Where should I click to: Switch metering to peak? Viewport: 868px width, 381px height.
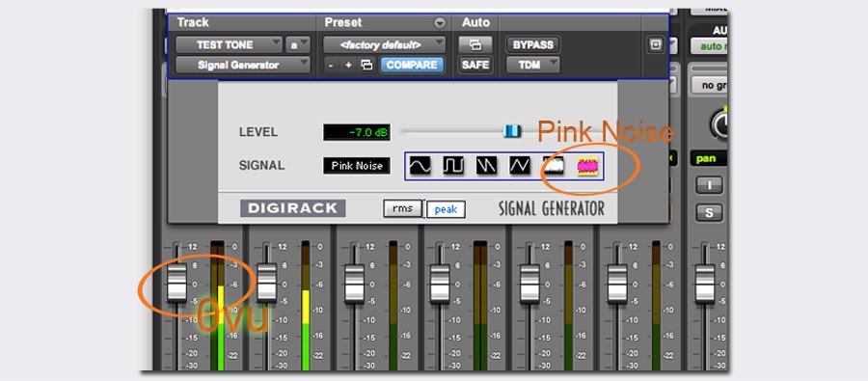pyautogui.click(x=446, y=209)
